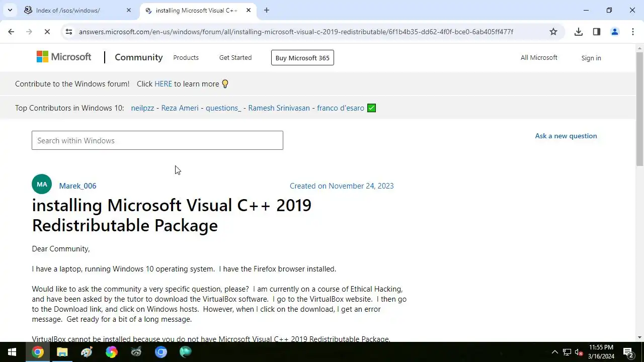Click the Created on November 24, 2023 text
644x362 pixels.
tap(342, 186)
